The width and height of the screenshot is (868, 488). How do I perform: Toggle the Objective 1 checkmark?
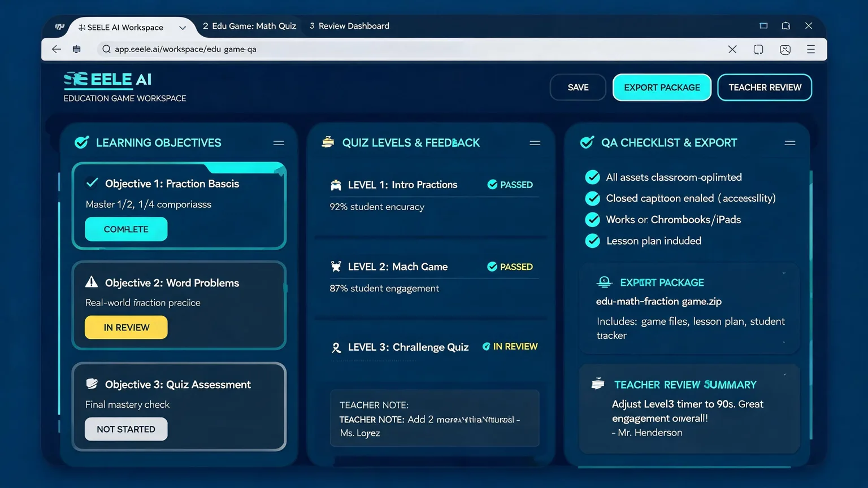92,182
